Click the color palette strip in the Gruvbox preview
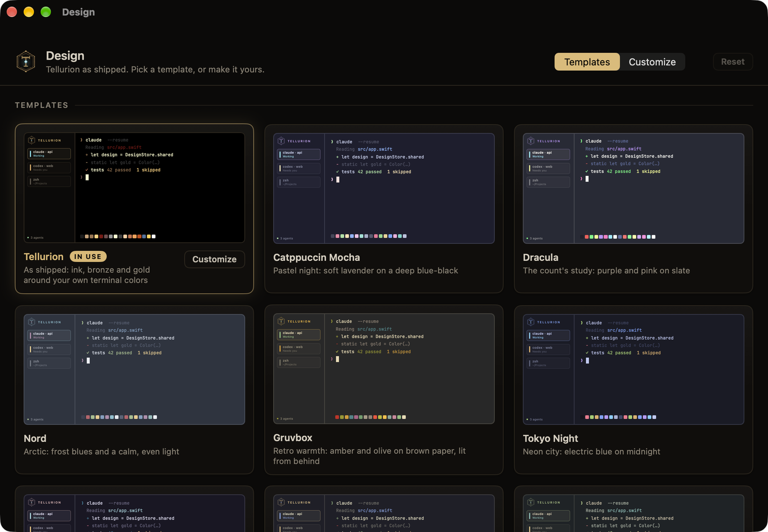The height and width of the screenshot is (532, 768). coord(370,417)
